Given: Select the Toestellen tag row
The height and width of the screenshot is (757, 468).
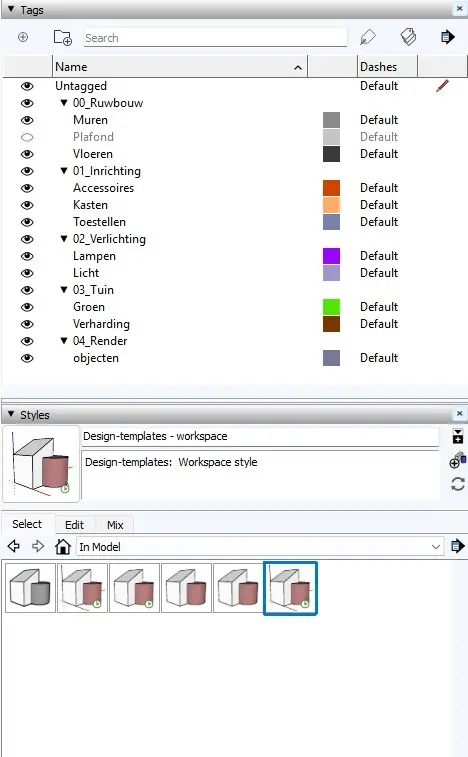Looking at the screenshot, I should tap(99, 222).
